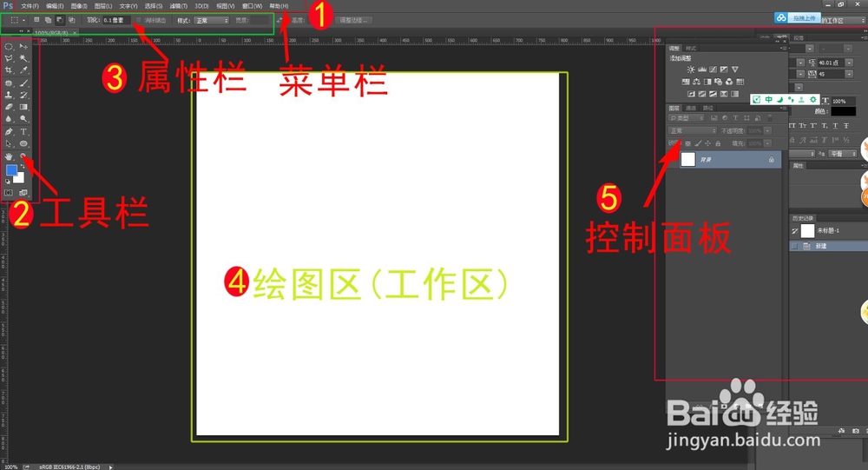
Task: Select the Gradient tool
Action: click(x=23, y=107)
